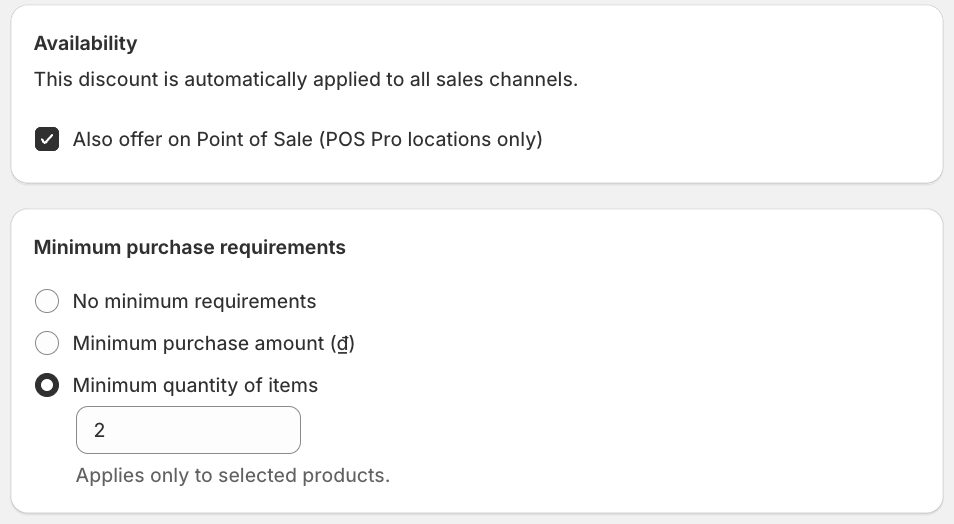This screenshot has height=524, width=954.
Task: Click empty space right of the quantity field
Action: point(600,430)
